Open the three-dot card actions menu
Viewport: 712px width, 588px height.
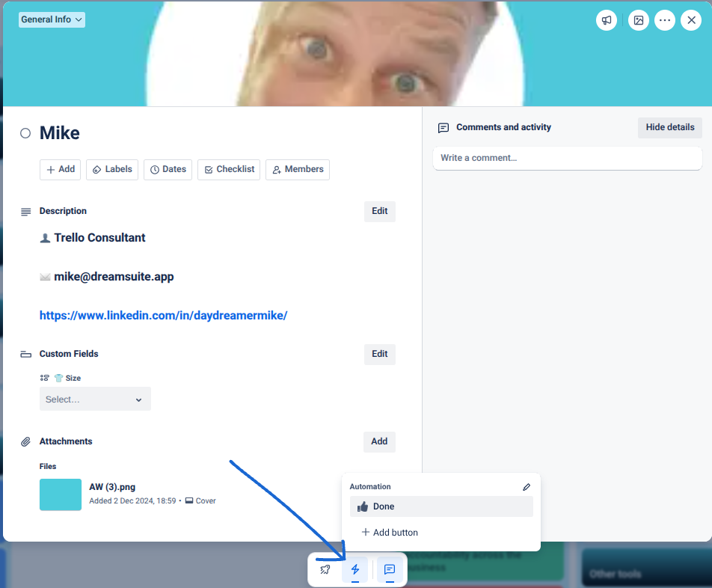coord(665,20)
